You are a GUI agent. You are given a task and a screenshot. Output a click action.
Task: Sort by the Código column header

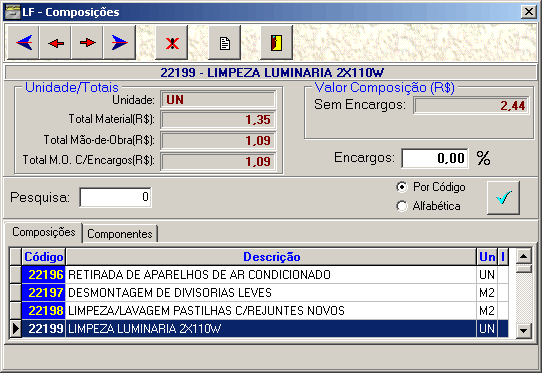tap(44, 257)
